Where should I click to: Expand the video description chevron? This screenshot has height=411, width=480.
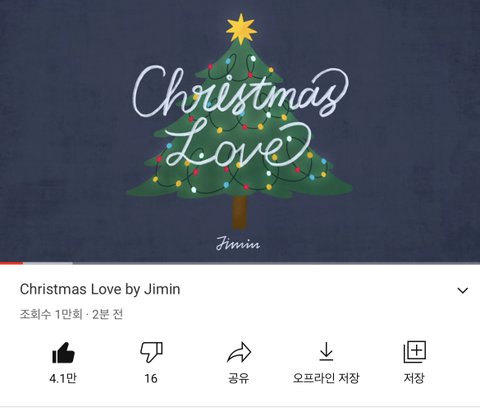tap(463, 290)
